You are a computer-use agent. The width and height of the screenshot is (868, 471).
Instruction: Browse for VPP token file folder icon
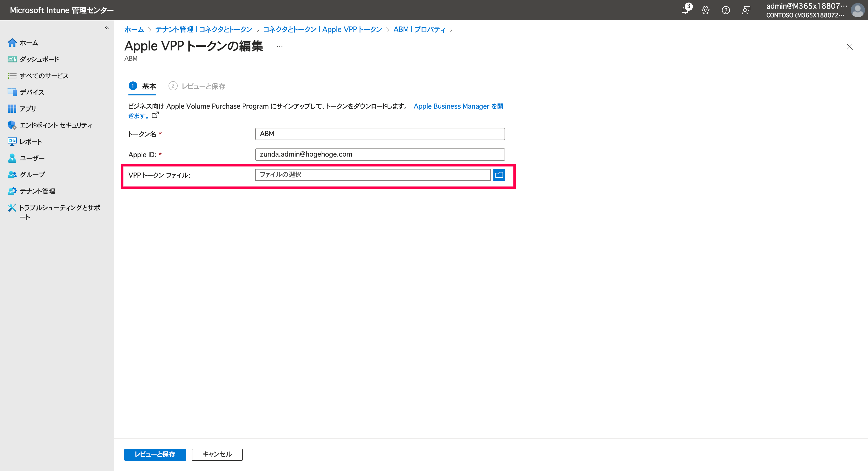499,175
